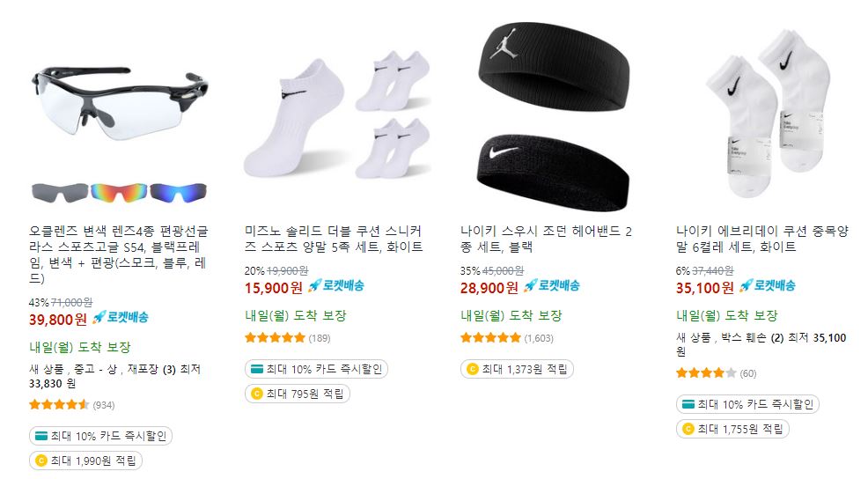Open the sunglasses product image

click(x=119, y=115)
